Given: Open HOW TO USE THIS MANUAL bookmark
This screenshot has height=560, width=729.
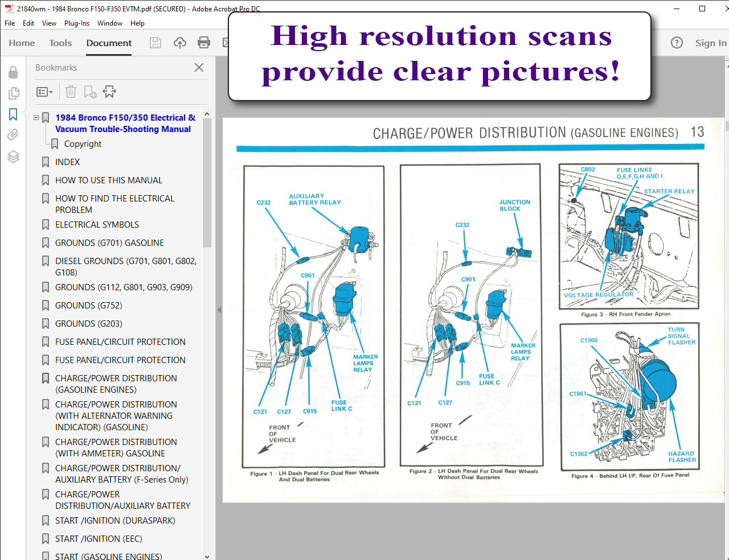Looking at the screenshot, I should tap(109, 180).
